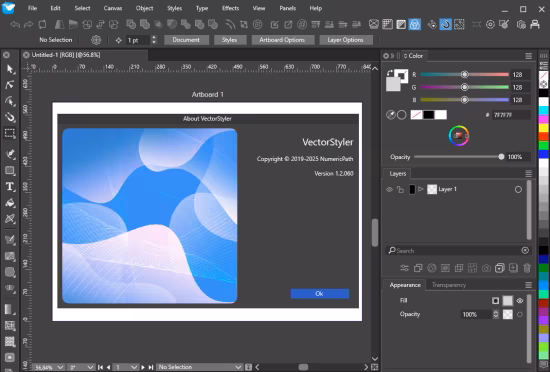Screen dimensions: 550x372
Task: Click swap fill and stroke arrow icon
Action: coord(390,73)
